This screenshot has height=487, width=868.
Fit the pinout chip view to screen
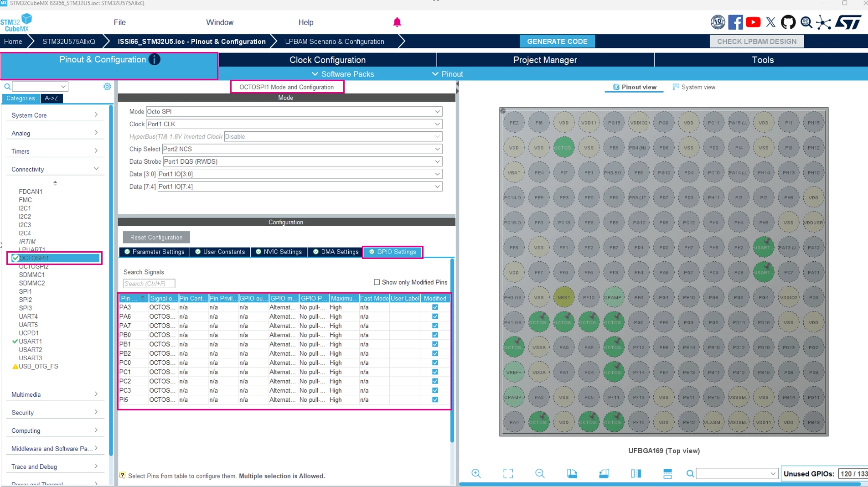[x=508, y=473]
